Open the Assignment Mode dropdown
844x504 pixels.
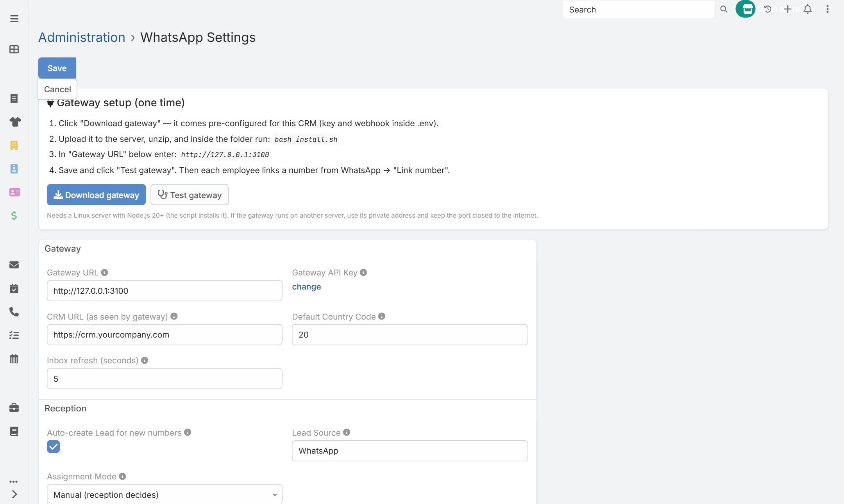click(x=165, y=495)
